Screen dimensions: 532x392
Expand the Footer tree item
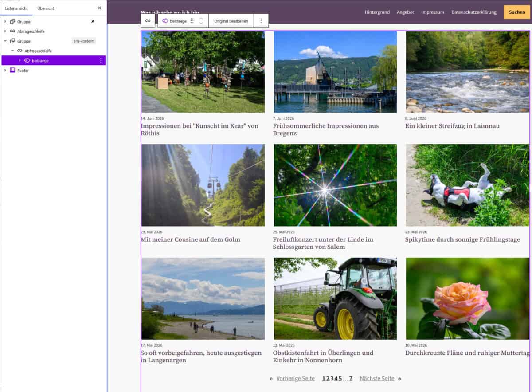[x=5, y=70]
